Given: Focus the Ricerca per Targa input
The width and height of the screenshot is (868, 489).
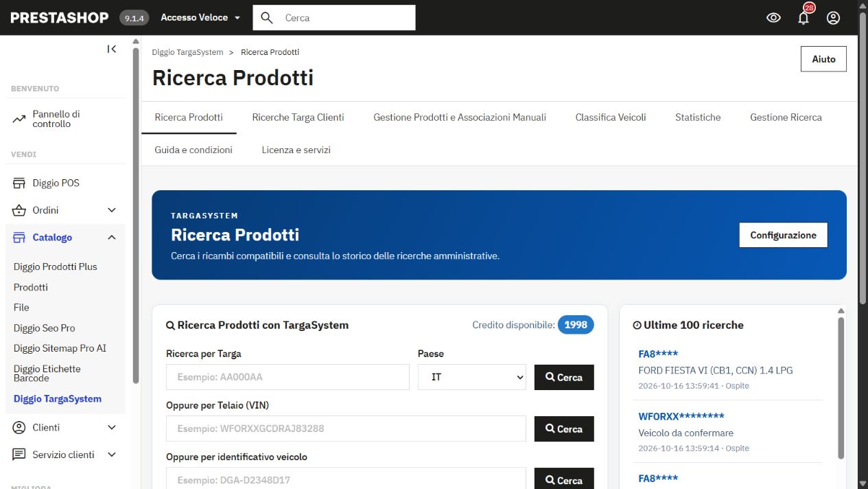Looking at the screenshot, I should tap(288, 377).
